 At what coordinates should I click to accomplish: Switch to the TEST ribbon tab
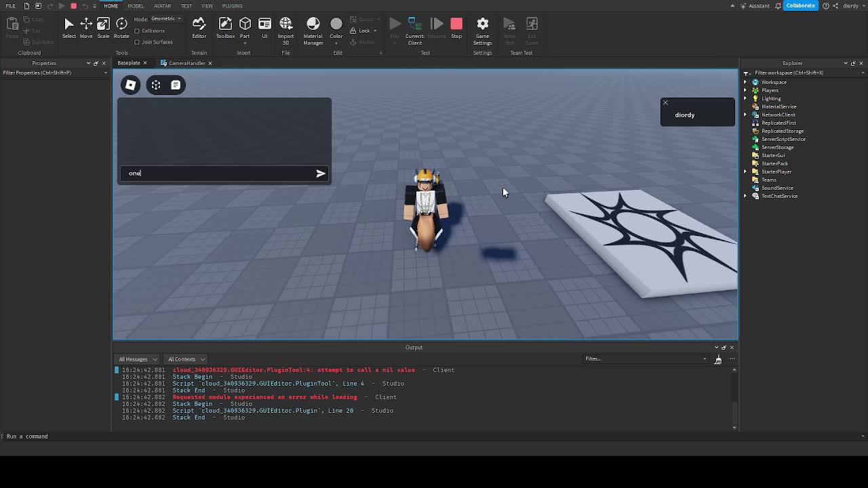click(x=186, y=5)
